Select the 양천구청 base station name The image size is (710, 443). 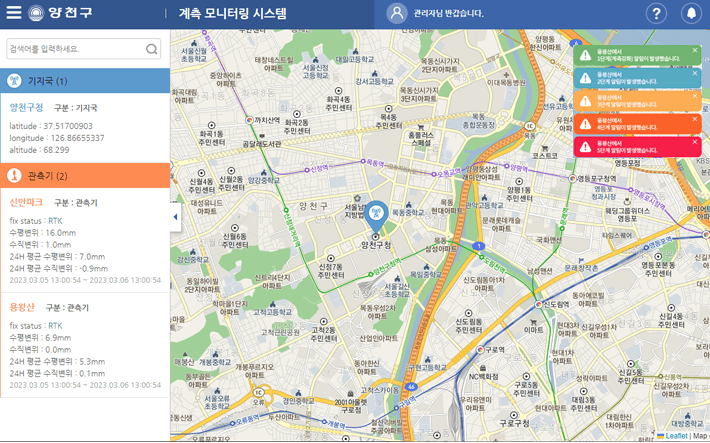(x=26, y=108)
